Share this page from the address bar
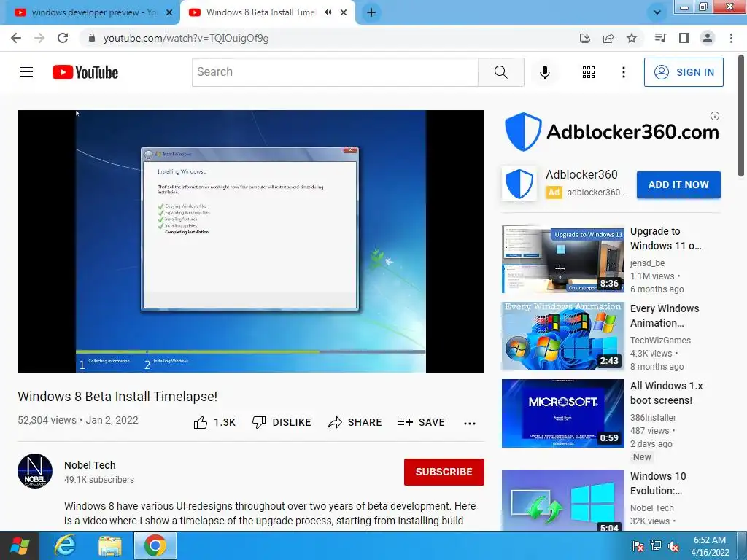 (x=608, y=38)
